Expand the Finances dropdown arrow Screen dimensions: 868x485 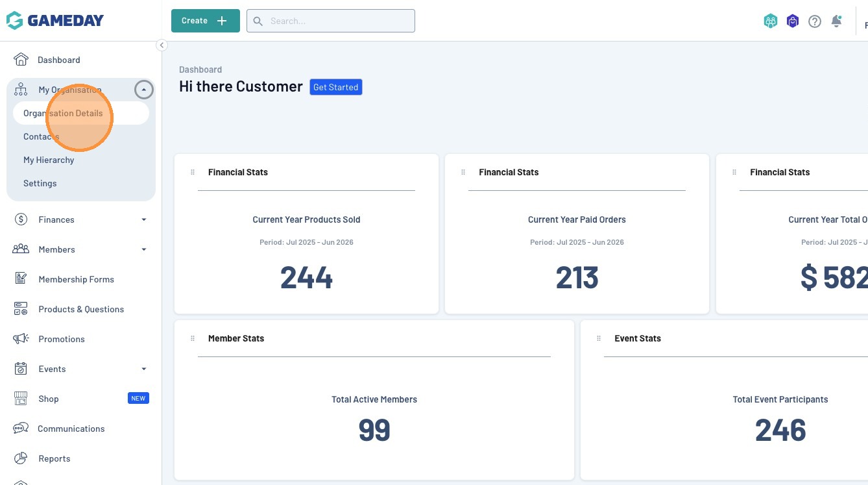click(144, 219)
